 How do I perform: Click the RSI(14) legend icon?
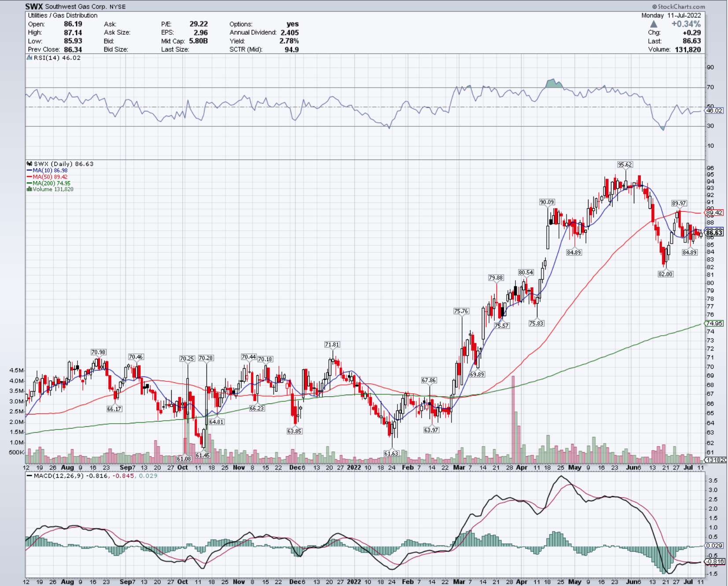tap(29, 58)
